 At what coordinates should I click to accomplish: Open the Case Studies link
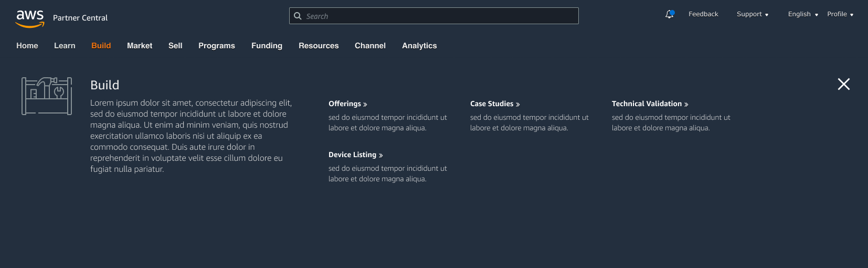pos(492,104)
